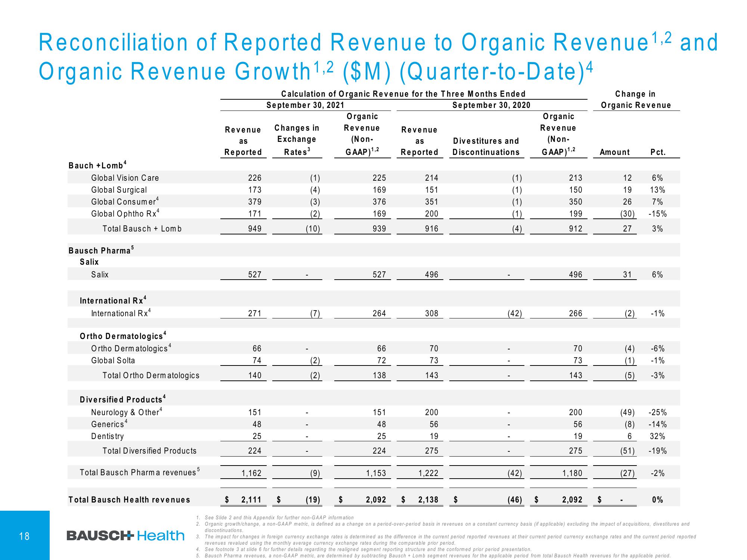
Task: Click Global Ophtho Rx amount (30)
Action: pos(627,214)
